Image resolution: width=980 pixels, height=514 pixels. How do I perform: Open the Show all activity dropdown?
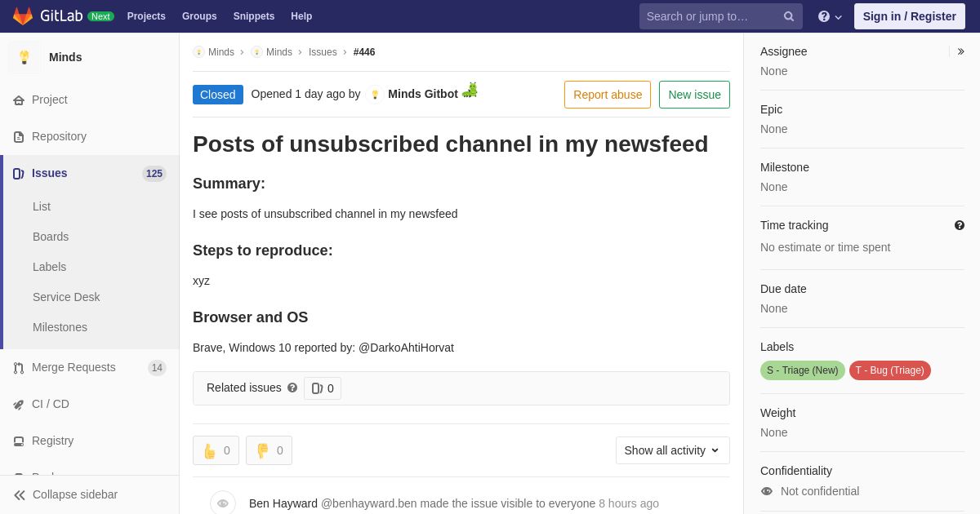click(x=673, y=450)
